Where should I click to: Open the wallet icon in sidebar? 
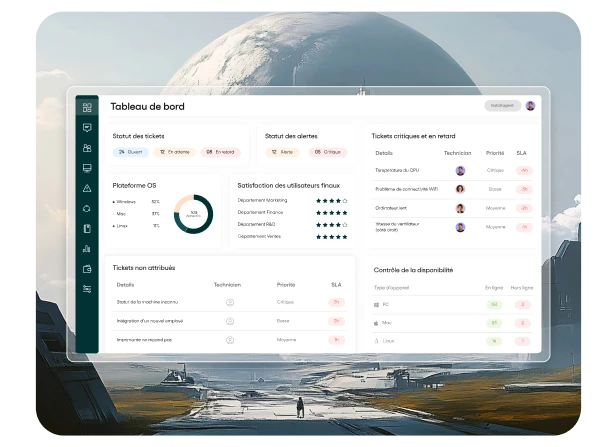87,268
